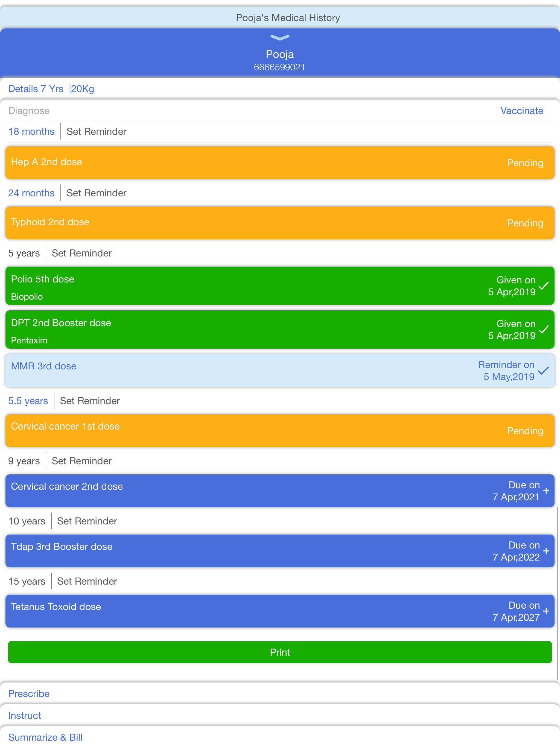Set Reminder for 15 years
Viewport: 560px width, 747px height.
click(87, 581)
